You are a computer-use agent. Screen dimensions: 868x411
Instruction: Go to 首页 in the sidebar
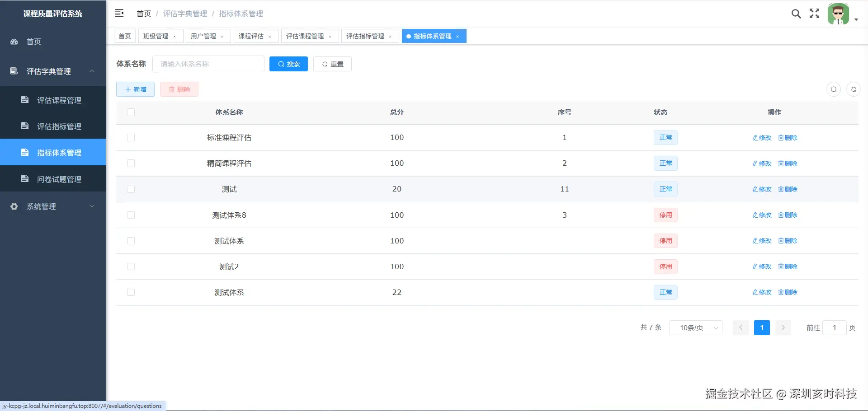[53, 42]
